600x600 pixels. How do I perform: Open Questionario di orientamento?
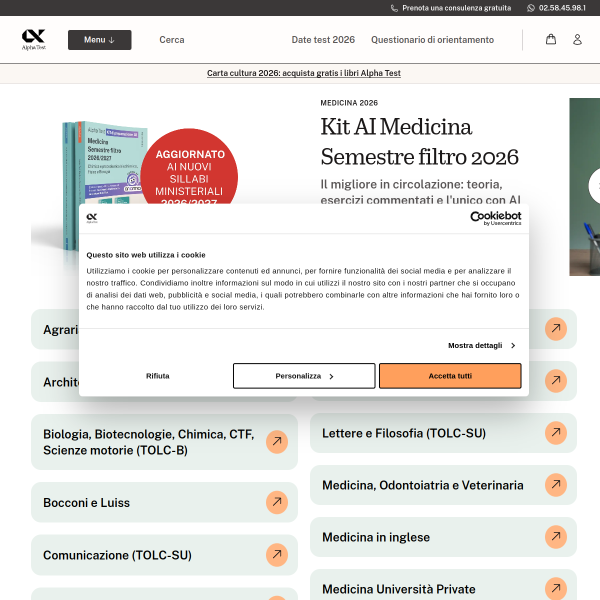coord(432,40)
